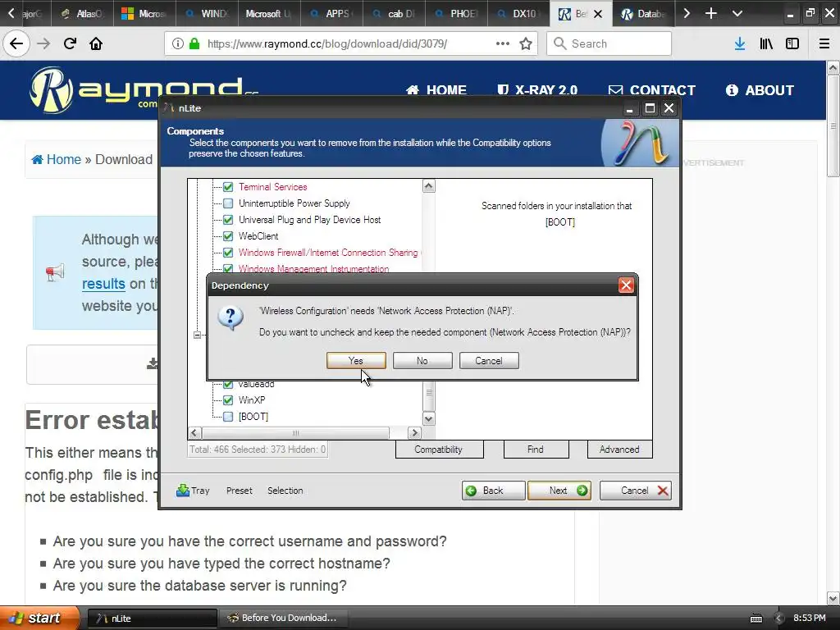This screenshot has height=630, width=840.
Task: Toggle Universal Plug and Play Device Host checkbox
Action: 228,220
